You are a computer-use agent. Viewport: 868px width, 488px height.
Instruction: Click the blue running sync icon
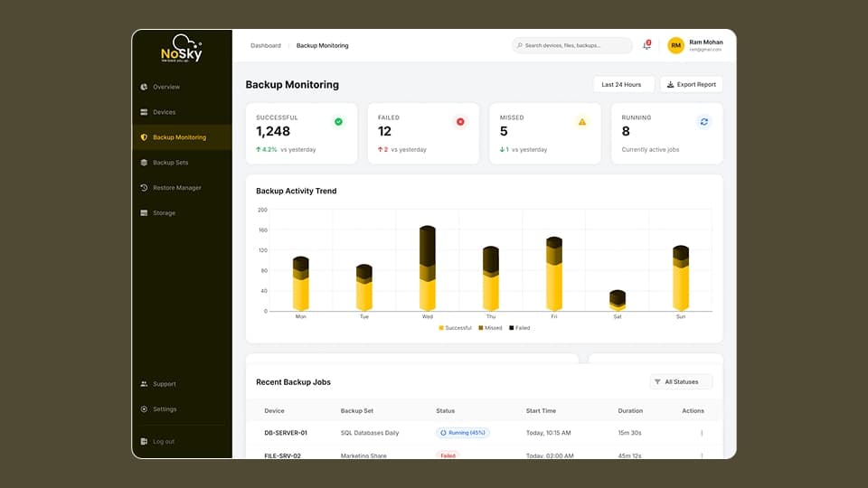(704, 121)
